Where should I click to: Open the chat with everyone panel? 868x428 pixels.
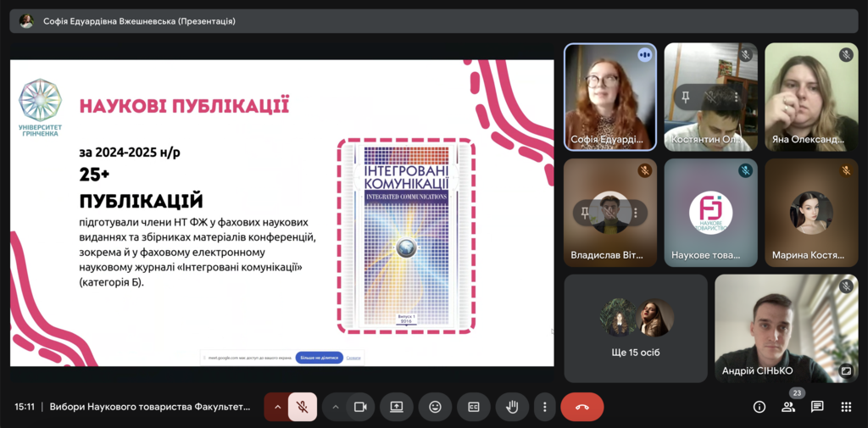coord(817,407)
